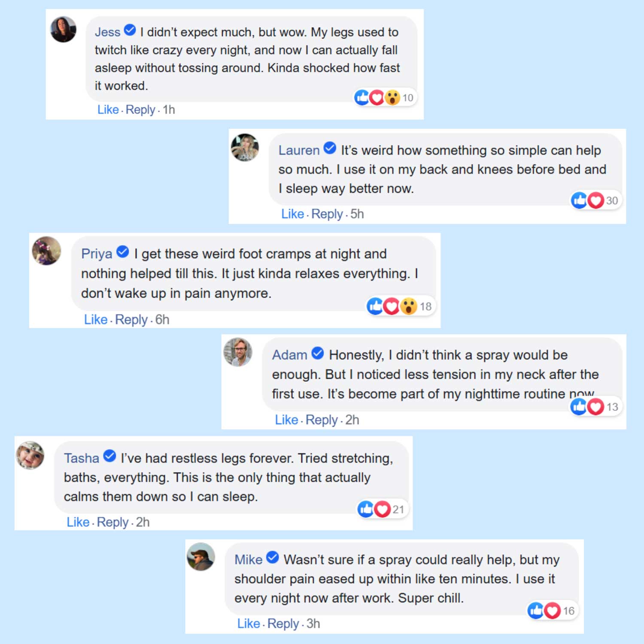The height and width of the screenshot is (644, 644).
Task: Open Jess's profile picture
Action: click(x=64, y=29)
